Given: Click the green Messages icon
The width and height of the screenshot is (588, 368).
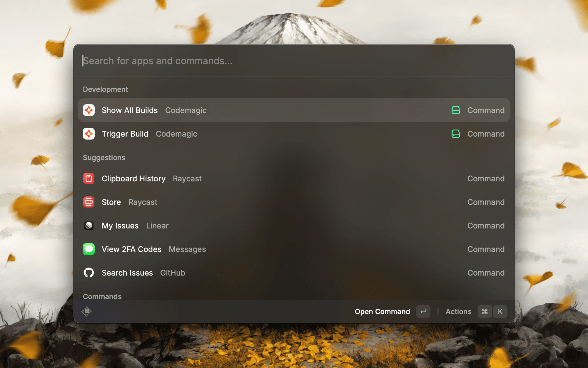Looking at the screenshot, I should pos(89,249).
